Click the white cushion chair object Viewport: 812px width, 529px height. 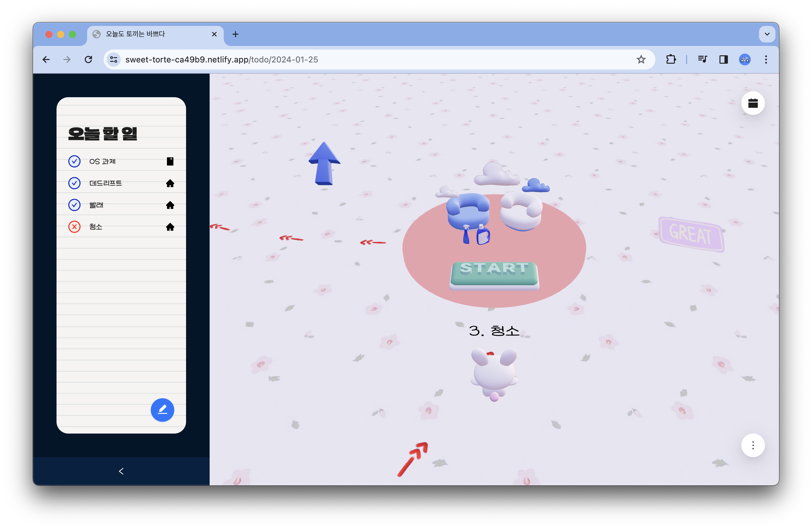point(521,211)
